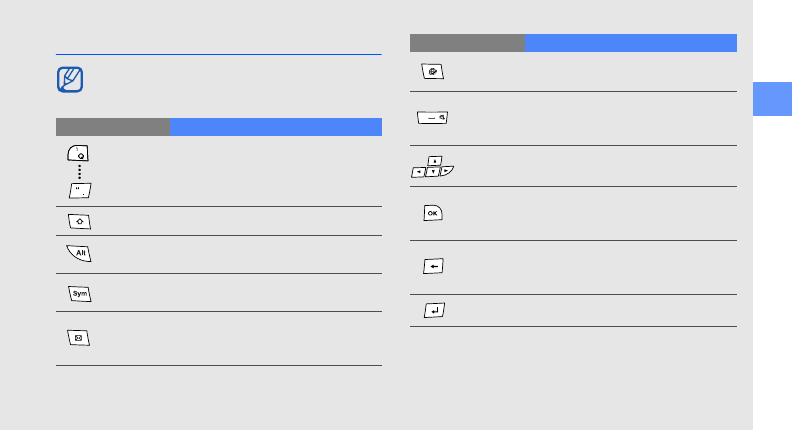Click the backspace left-arrow key icon

(433, 267)
